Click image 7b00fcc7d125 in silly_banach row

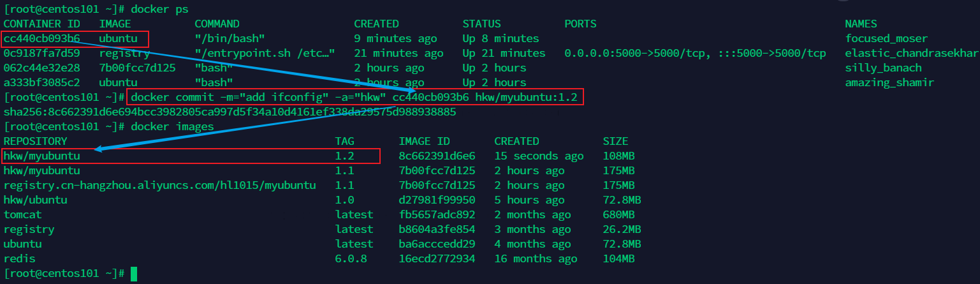[137, 68]
